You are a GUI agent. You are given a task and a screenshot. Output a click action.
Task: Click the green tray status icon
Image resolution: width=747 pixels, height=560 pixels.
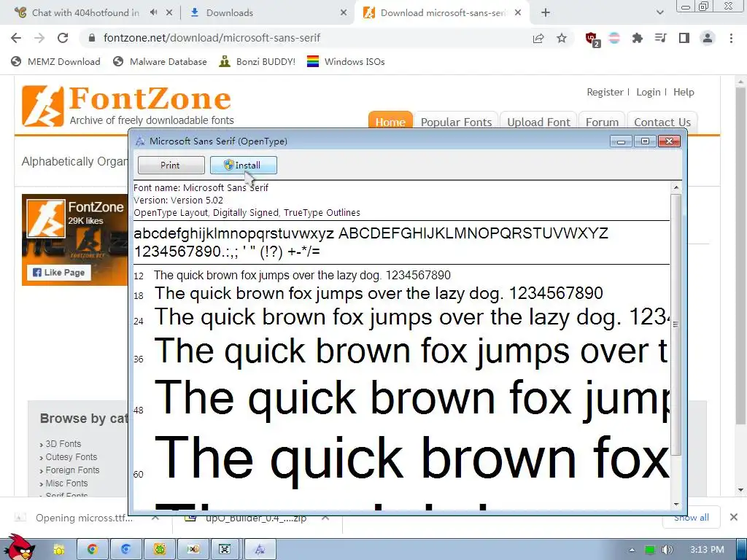point(650,550)
